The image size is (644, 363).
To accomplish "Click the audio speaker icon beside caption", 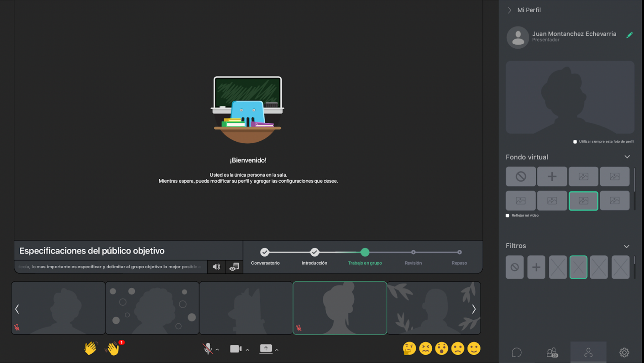I will click(x=216, y=267).
